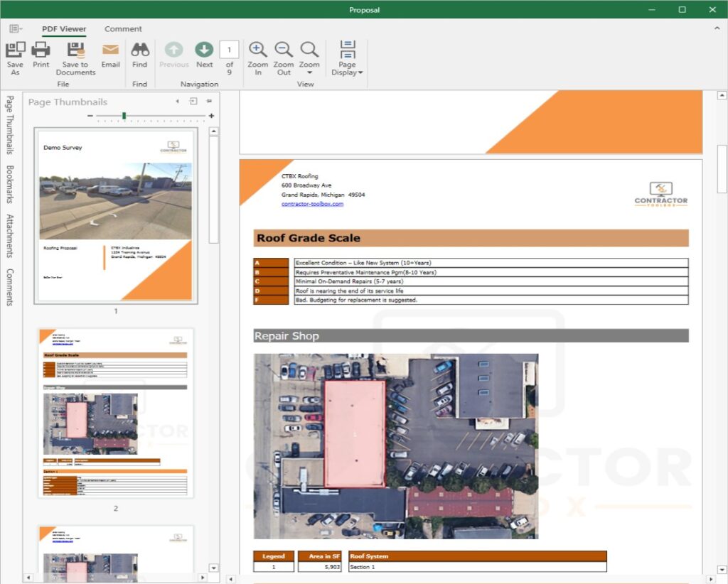The height and width of the screenshot is (584, 728).
Task: Click the page number input field
Action: [x=229, y=50]
